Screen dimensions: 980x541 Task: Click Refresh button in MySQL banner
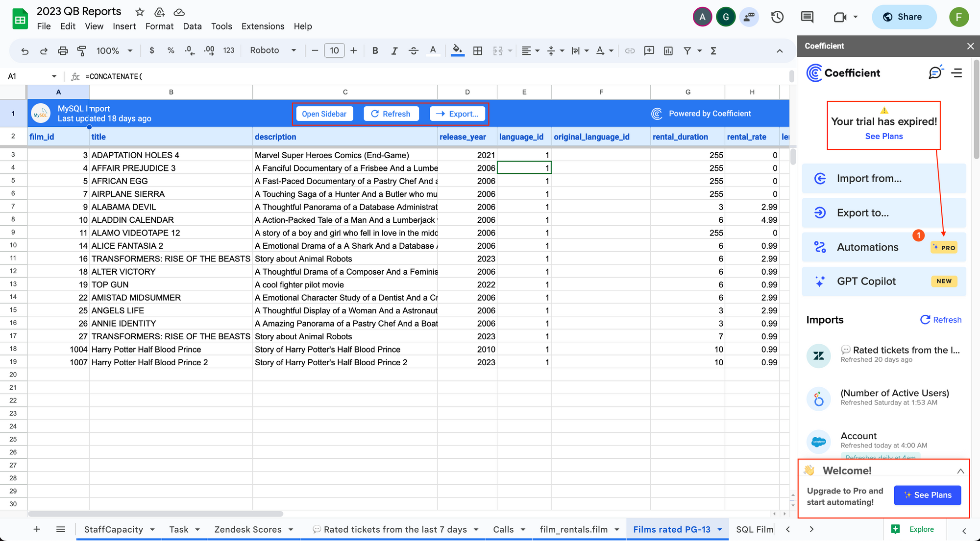point(391,114)
